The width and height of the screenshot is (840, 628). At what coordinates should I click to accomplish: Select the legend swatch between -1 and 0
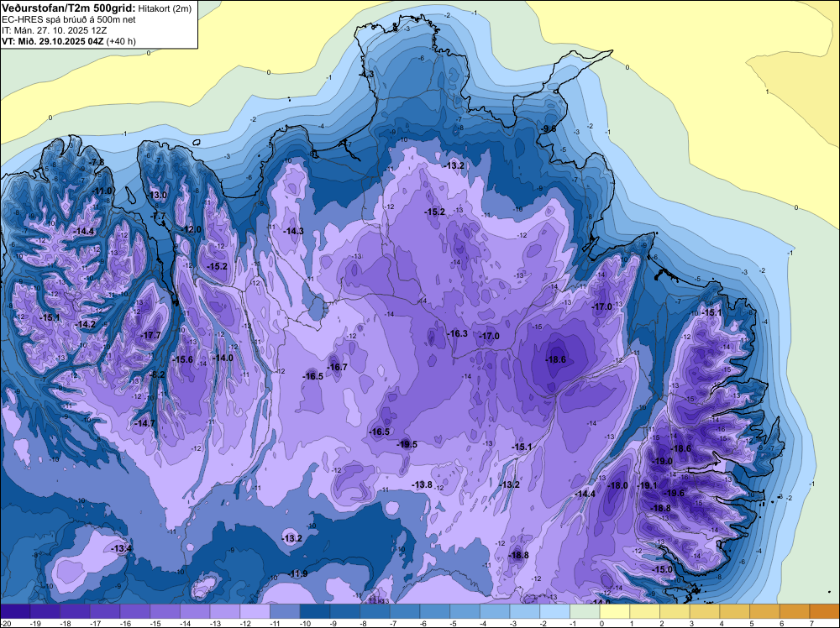pyautogui.click(x=585, y=611)
